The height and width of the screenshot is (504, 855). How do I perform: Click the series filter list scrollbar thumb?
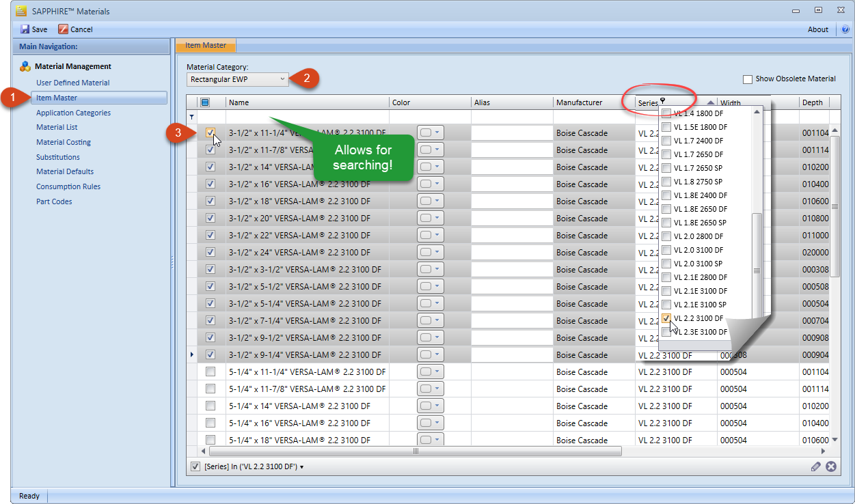[x=757, y=270]
